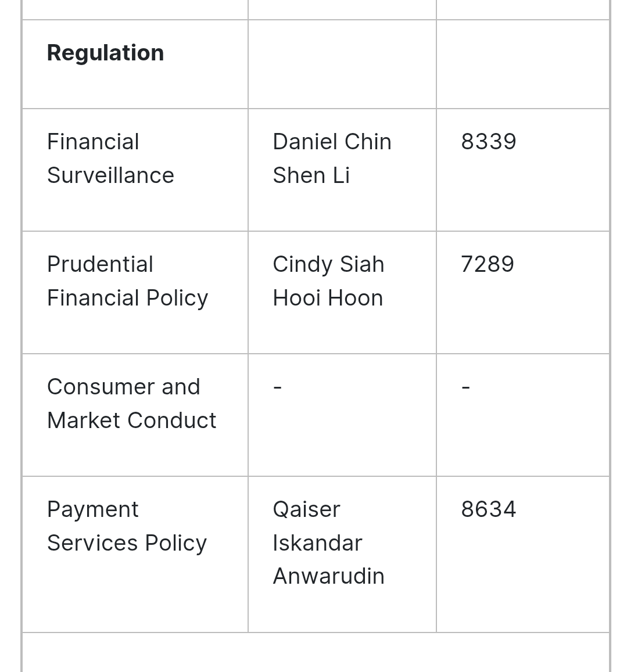Click the blank row beneath Payment Services Policy

coord(316,652)
